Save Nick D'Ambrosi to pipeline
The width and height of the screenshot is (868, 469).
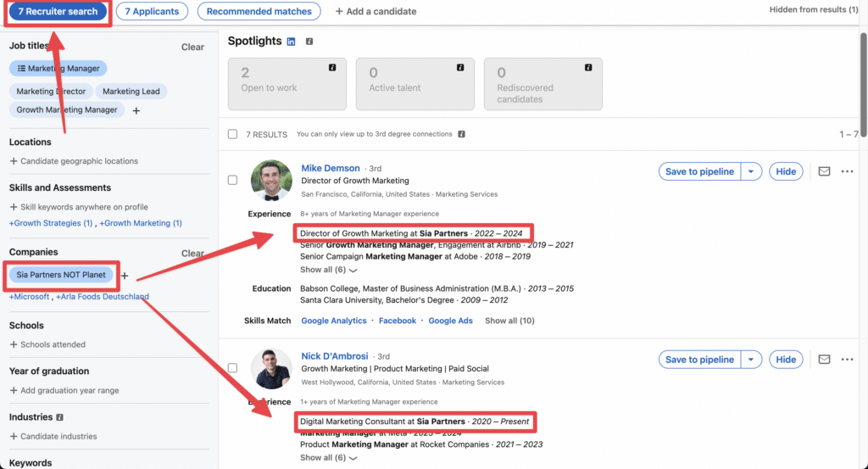tap(699, 360)
